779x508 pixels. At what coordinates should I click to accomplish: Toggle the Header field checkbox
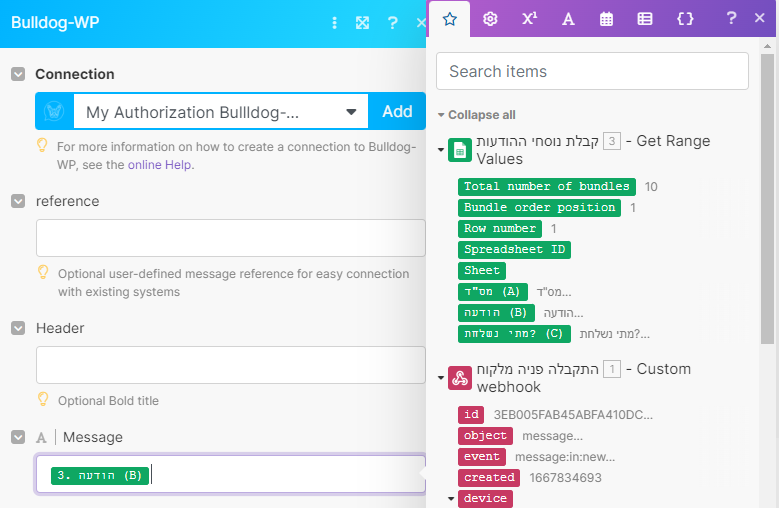(18, 328)
